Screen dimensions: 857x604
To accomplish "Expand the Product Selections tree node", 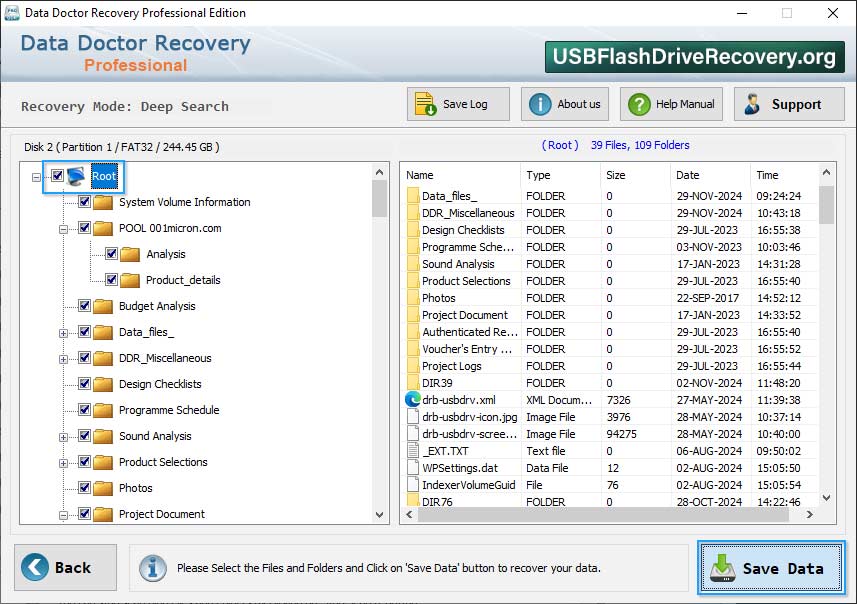I will click(x=63, y=463).
